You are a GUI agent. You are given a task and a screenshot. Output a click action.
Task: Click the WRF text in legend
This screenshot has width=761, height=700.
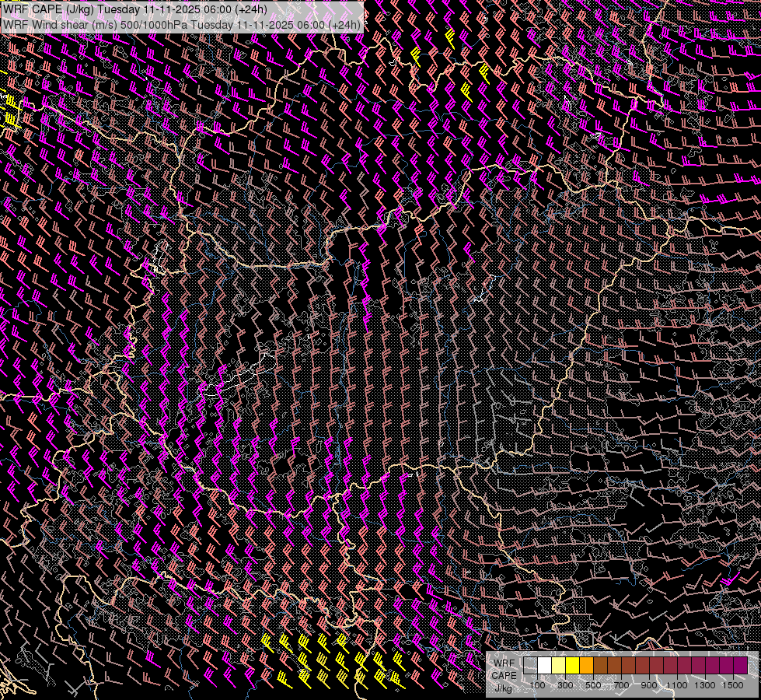coord(504,663)
